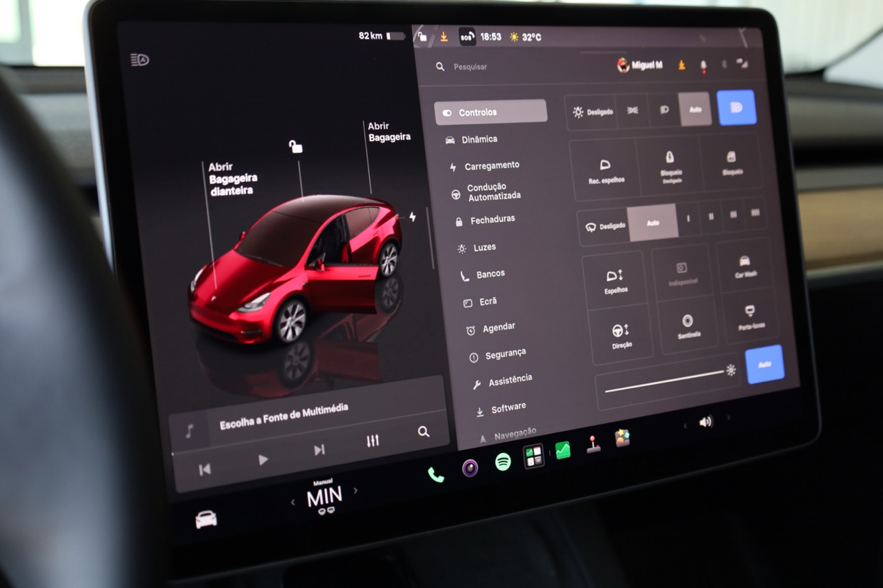Image resolution: width=883 pixels, height=588 pixels.
Task: Open the Carregamento menu section
Action: click(x=484, y=166)
